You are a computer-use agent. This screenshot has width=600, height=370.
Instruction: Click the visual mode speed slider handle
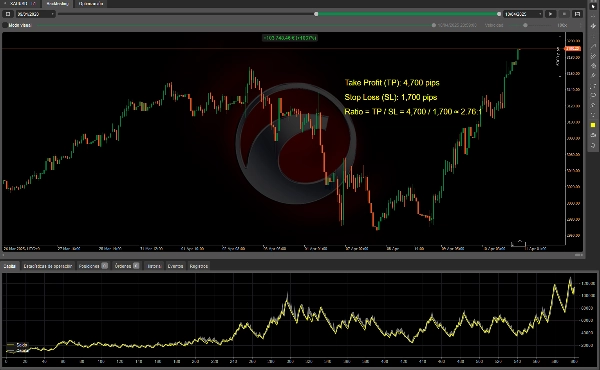tap(525, 25)
